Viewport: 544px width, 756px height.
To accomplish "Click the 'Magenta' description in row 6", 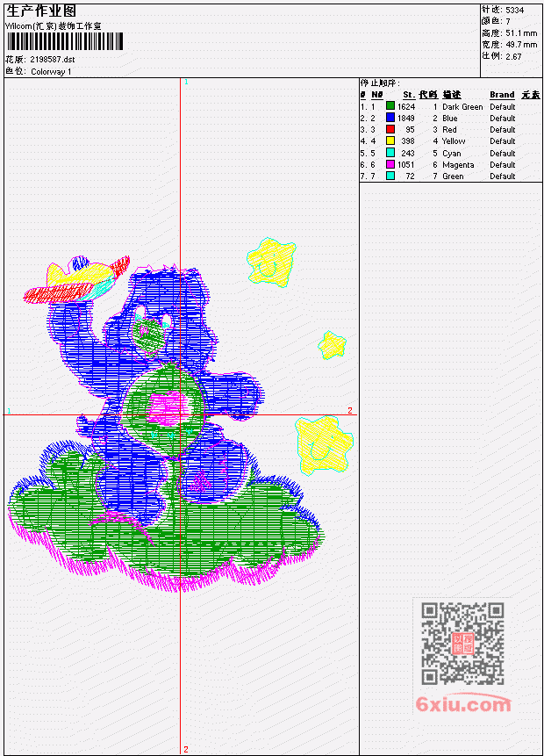I will tap(458, 165).
